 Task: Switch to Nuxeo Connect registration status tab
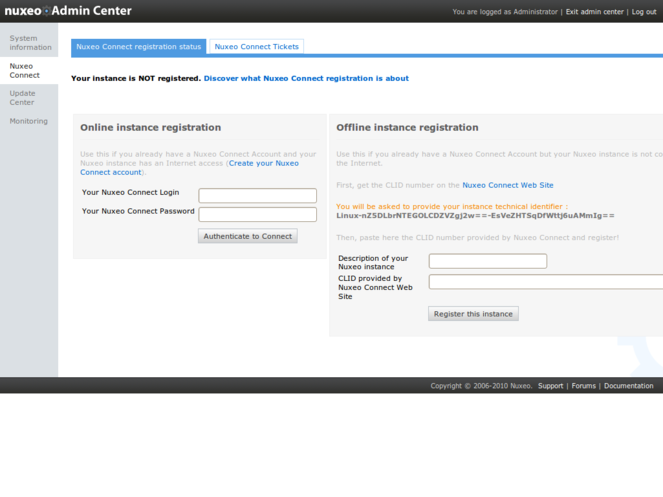coord(139,47)
